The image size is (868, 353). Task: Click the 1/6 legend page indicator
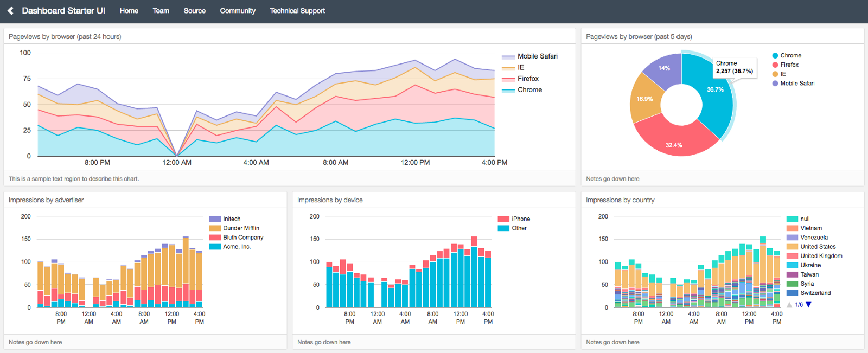pyautogui.click(x=799, y=305)
